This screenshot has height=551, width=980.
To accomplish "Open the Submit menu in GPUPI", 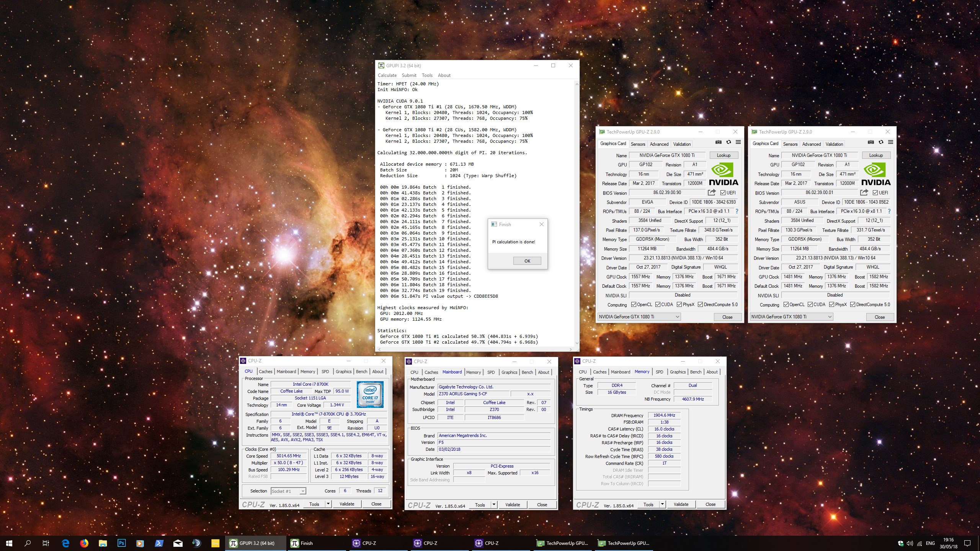I will [409, 75].
